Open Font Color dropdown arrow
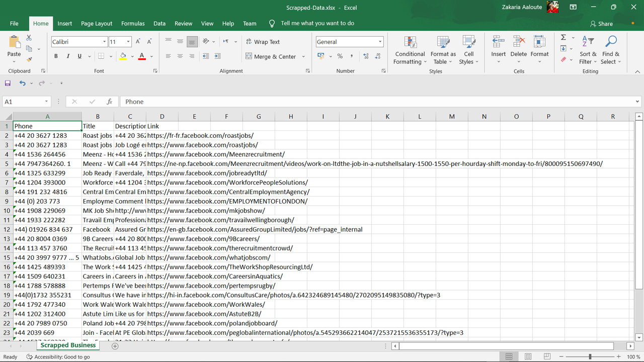This screenshot has width=644, height=362. pos(151,56)
